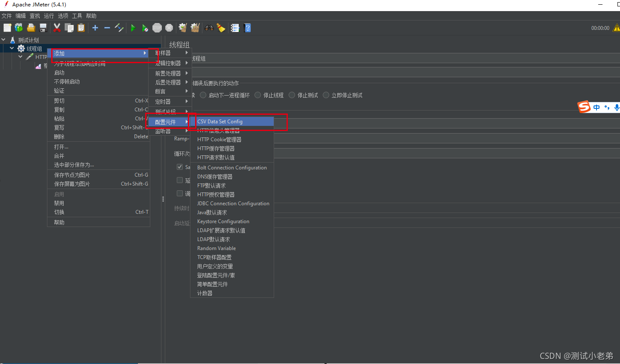Viewport: 620px width, 364px height.
Task: Click the Paste clipboard icon
Action: [81, 28]
